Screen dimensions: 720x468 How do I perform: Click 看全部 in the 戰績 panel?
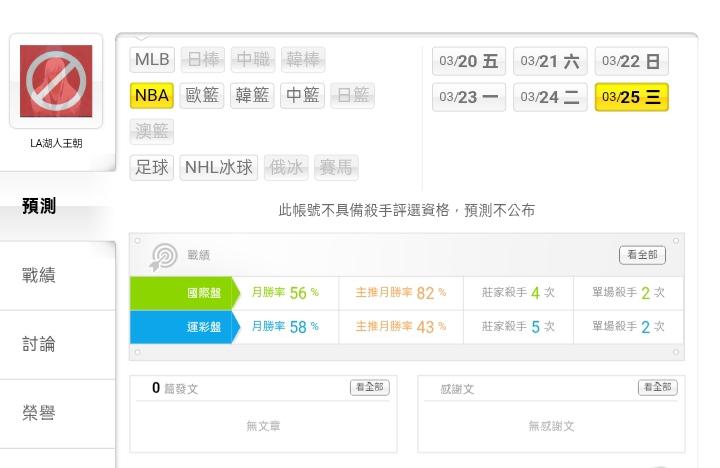(x=642, y=255)
